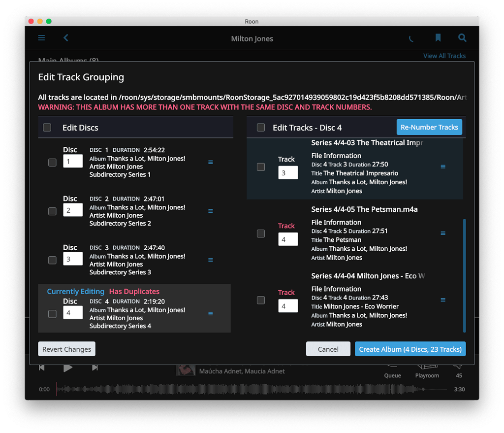
Task: Open the options menu for Disc 3
Action: pyautogui.click(x=211, y=260)
